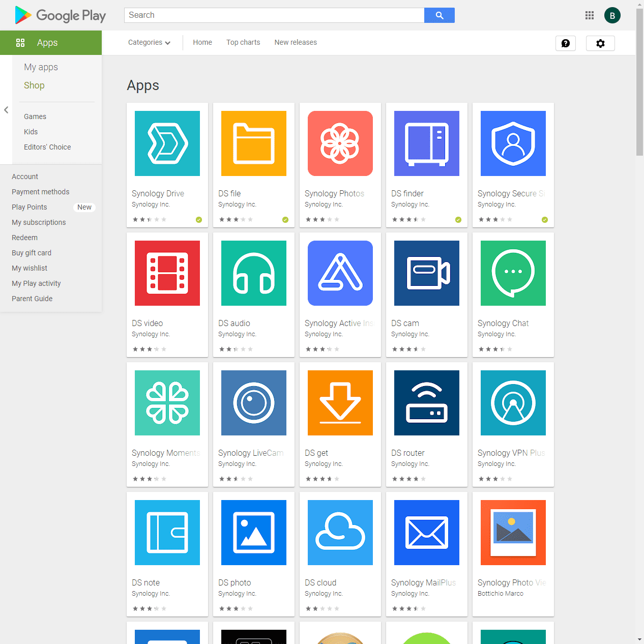
Task: Open the account avatar menu B
Action: pos(612,15)
